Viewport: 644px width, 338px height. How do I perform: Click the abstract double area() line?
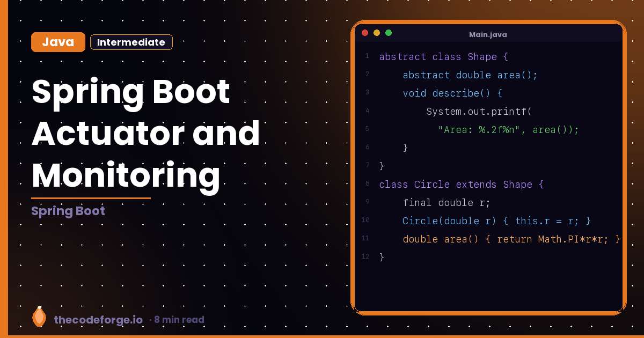[x=470, y=75]
